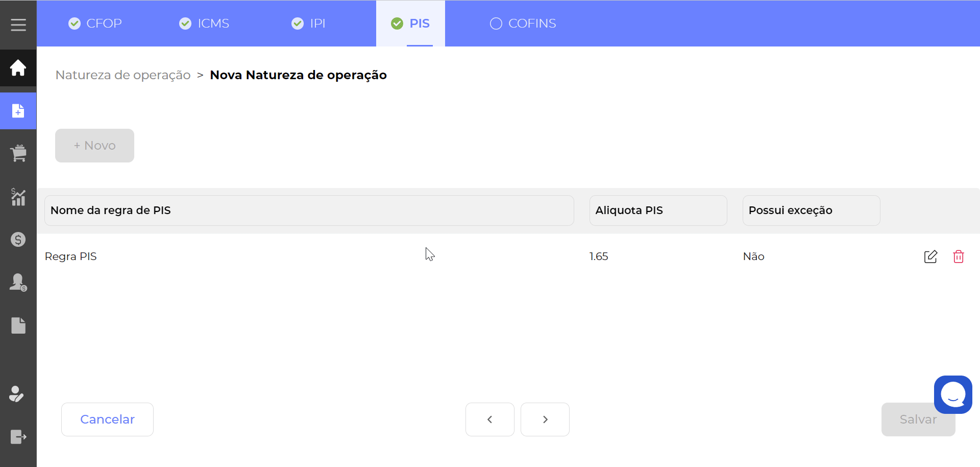980x467 pixels.
Task: Open the hamburger menu
Action: (18, 25)
